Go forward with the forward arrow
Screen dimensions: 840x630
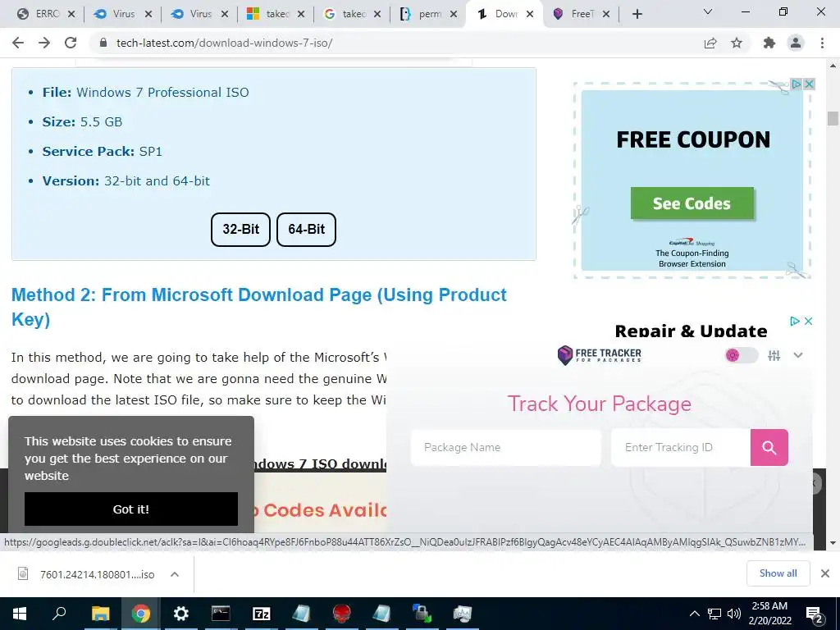44,43
